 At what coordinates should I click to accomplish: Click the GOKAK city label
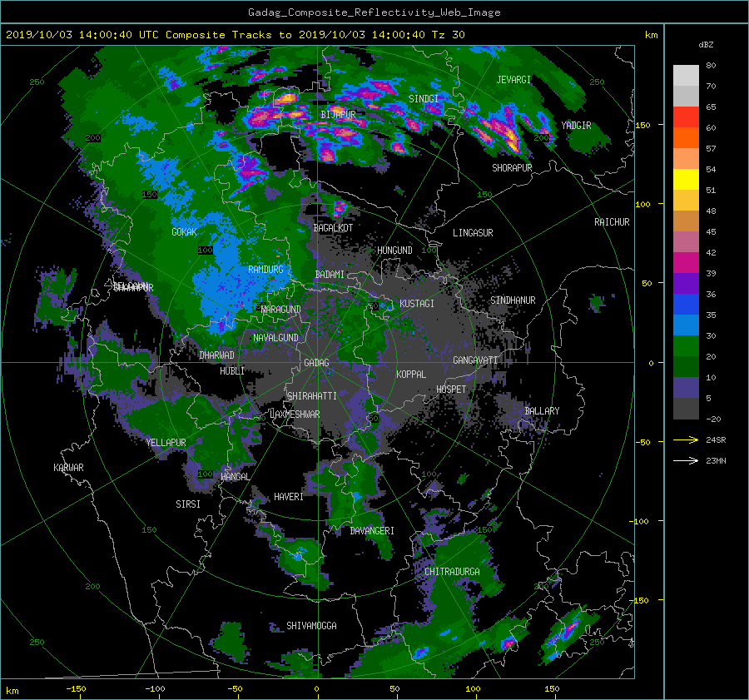(185, 232)
